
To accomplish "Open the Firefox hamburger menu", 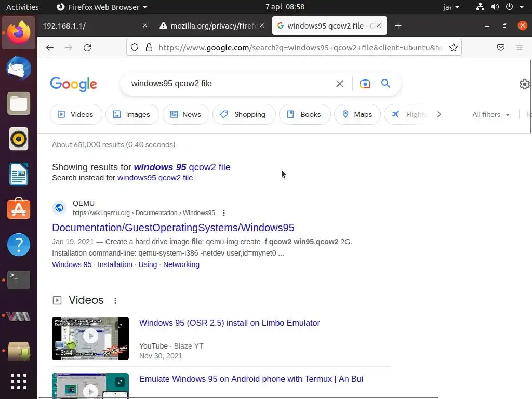I will tap(520, 47).
